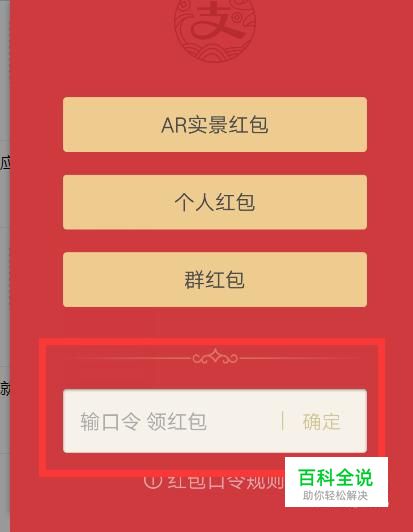Click the vertical separator before 确定
Image resolution: width=413 pixels, height=532 pixels.
pos(282,421)
